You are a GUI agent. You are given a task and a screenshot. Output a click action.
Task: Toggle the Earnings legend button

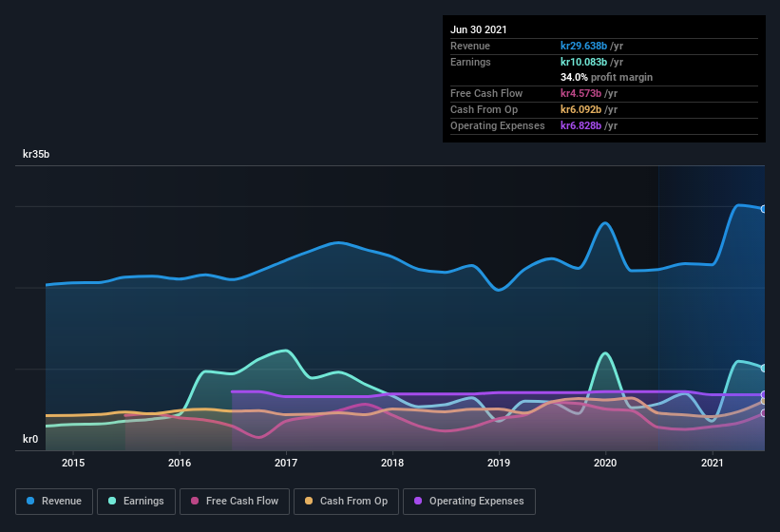[x=136, y=502]
